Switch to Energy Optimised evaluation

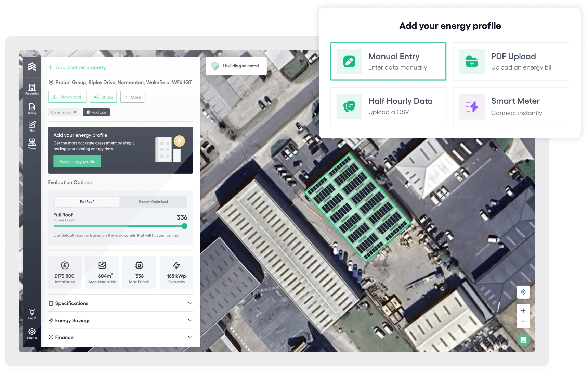(153, 202)
